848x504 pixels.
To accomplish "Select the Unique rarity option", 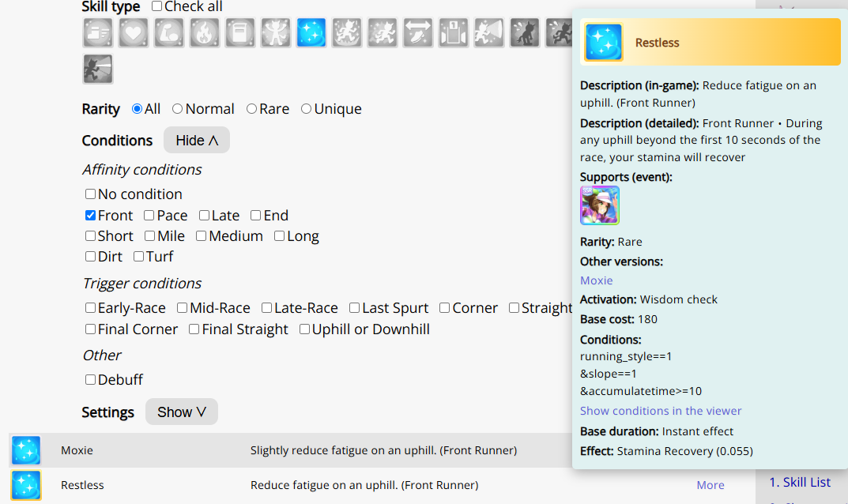I will coord(306,109).
